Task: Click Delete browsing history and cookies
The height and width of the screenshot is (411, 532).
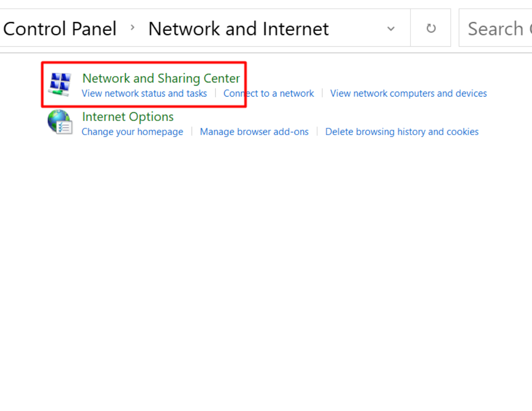Action: (x=402, y=132)
